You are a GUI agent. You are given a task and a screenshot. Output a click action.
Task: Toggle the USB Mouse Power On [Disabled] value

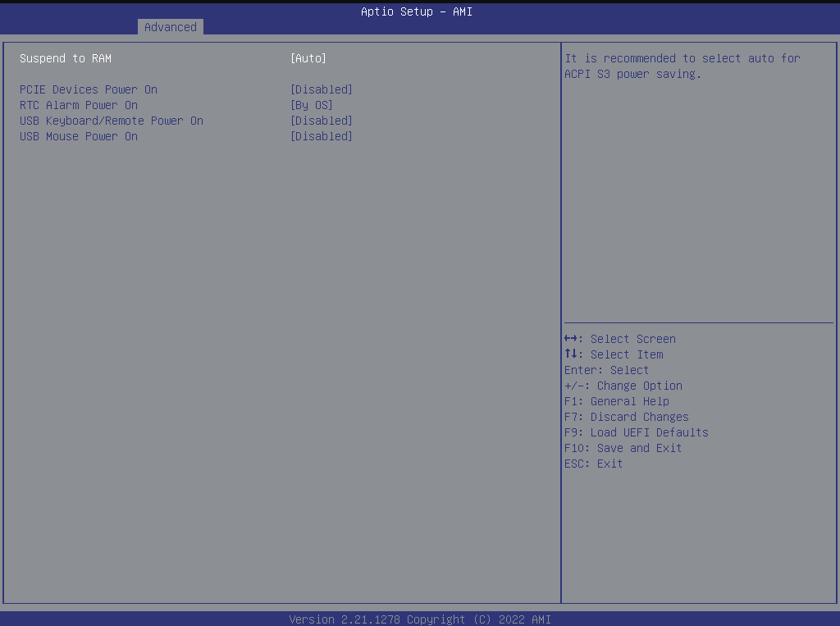coord(322,136)
